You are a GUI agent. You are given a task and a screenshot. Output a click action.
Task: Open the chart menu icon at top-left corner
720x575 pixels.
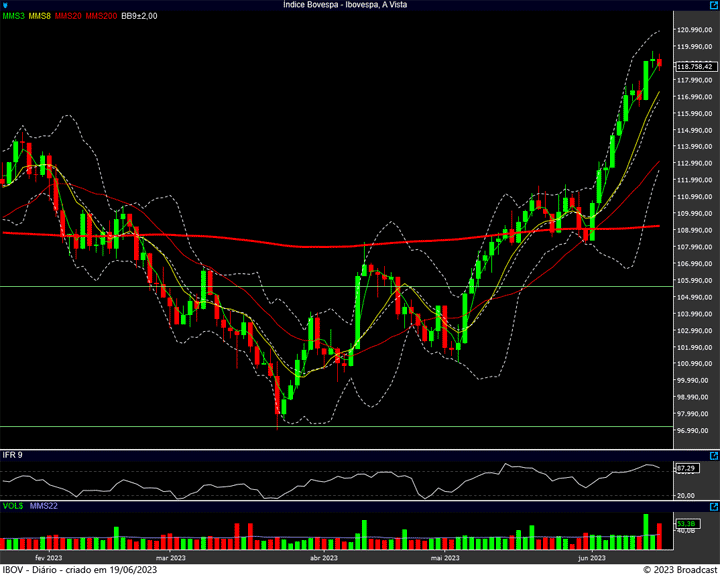(5, 5)
